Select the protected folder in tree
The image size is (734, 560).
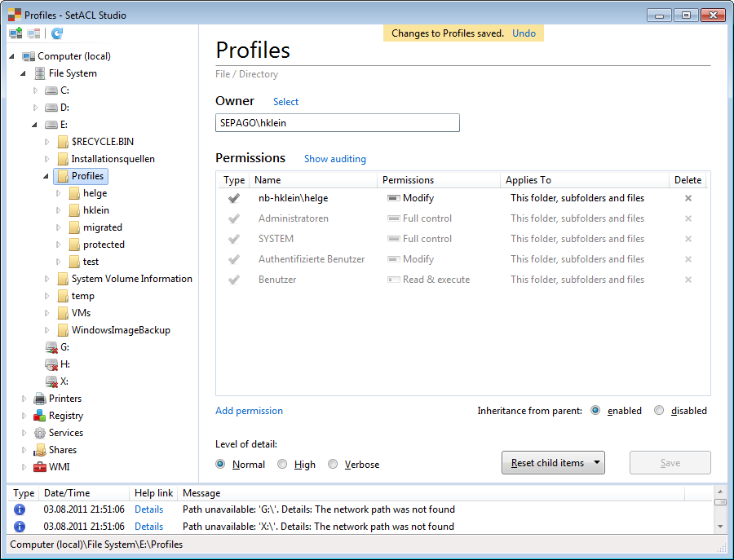pos(104,245)
